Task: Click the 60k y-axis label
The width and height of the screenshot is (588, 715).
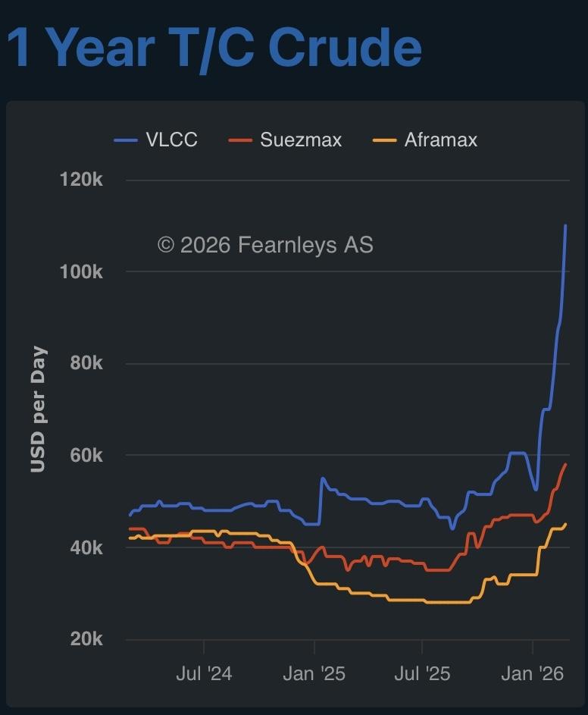Action: pyautogui.click(x=86, y=456)
